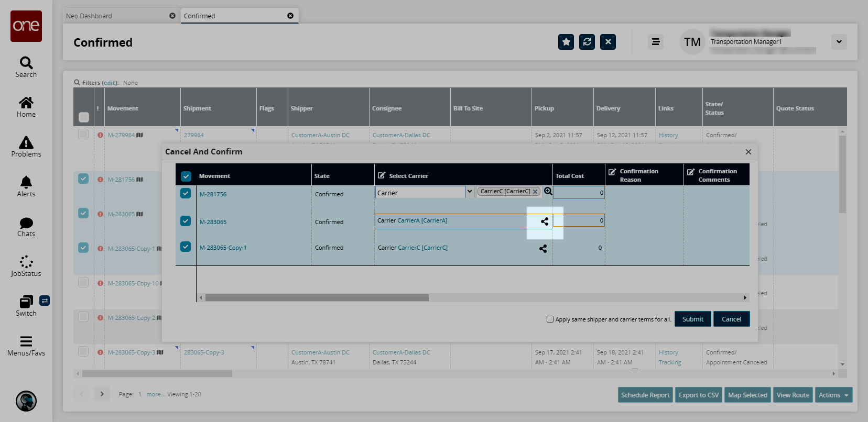Viewport: 868px width, 422px height.
Task: Click Cancel button in the dialog
Action: coord(731,319)
